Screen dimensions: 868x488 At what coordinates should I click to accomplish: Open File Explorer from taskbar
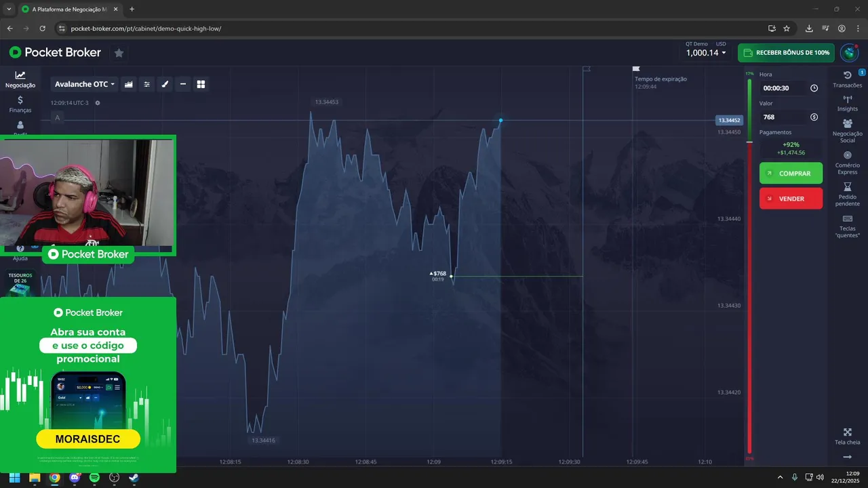(35, 477)
